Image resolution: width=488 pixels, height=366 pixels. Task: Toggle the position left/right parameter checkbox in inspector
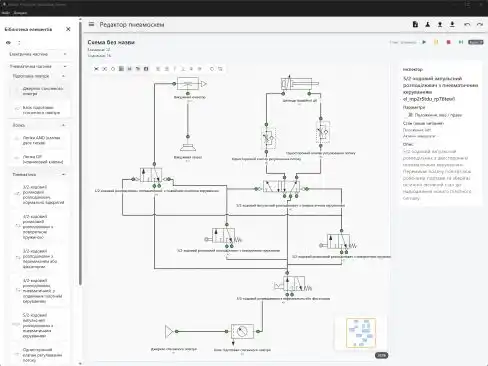pyautogui.click(x=410, y=115)
